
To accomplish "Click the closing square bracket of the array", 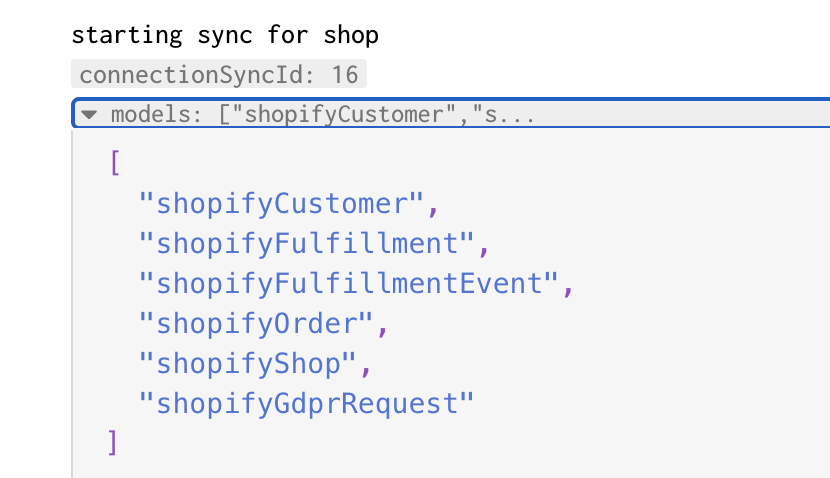I will coord(113,443).
